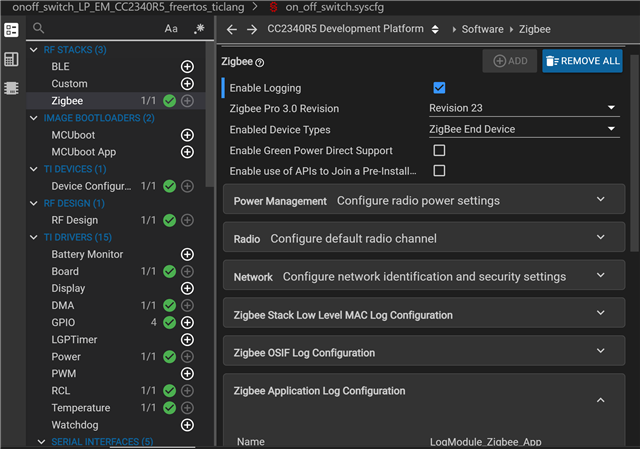Add another GPIO instance
The width and height of the screenshot is (640, 449).
coord(187,322)
